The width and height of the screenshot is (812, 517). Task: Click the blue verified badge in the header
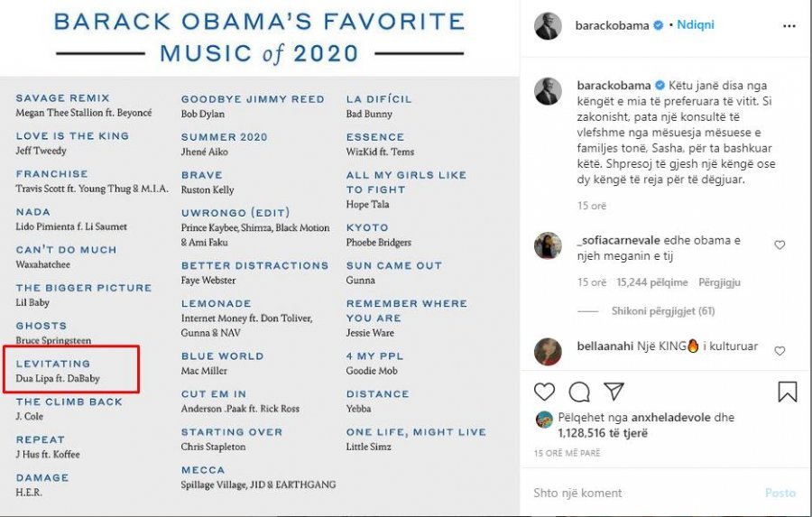point(659,25)
